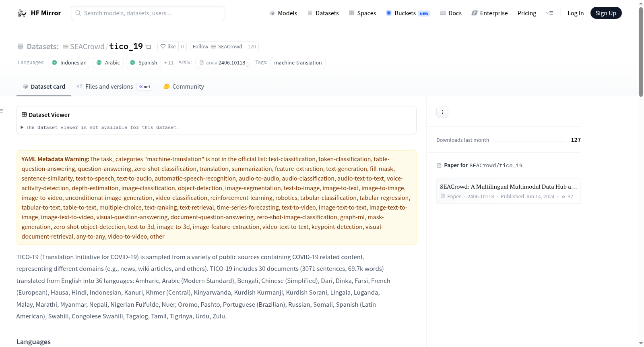Image resolution: width=644 pixels, height=347 pixels.
Task: Click the scrollbar down arrow
Action: tap(641, 343)
